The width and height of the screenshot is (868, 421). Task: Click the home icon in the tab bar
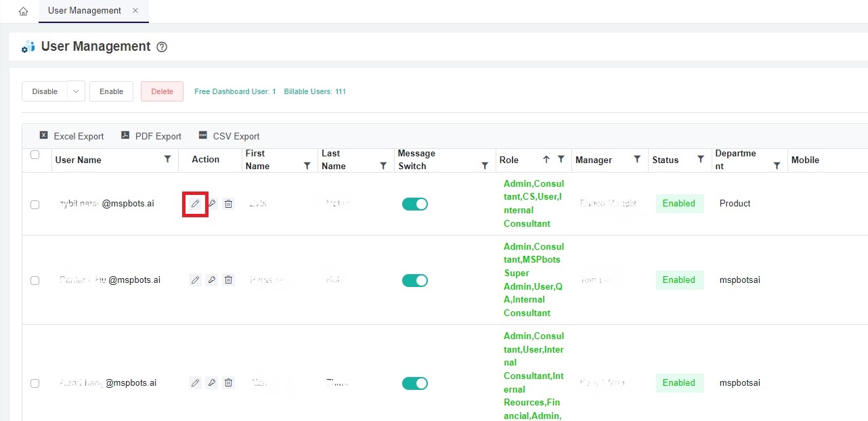click(x=22, y=11)
